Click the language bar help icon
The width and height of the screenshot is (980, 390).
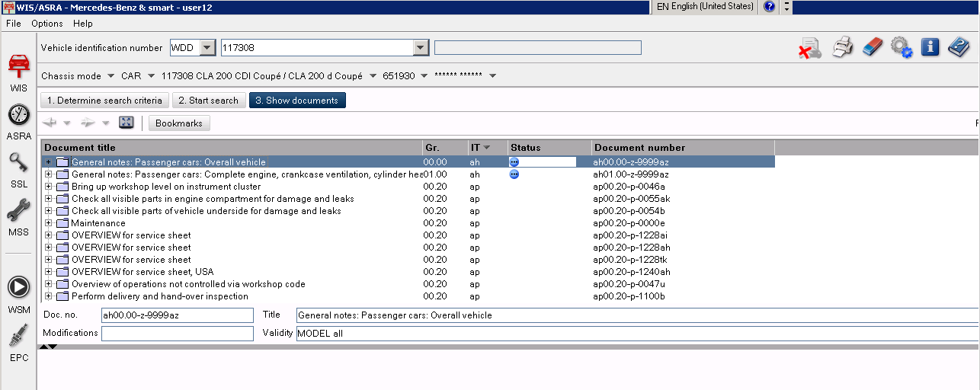pos(769,6)
